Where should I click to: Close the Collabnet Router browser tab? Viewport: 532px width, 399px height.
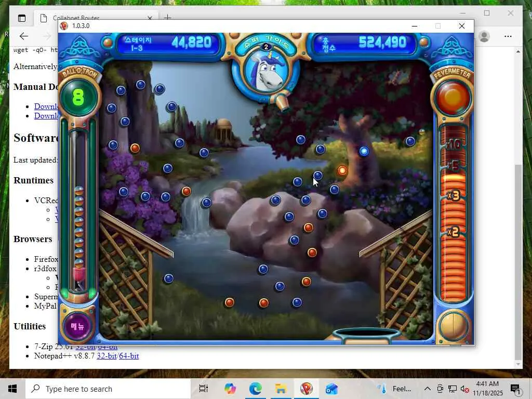150,18
